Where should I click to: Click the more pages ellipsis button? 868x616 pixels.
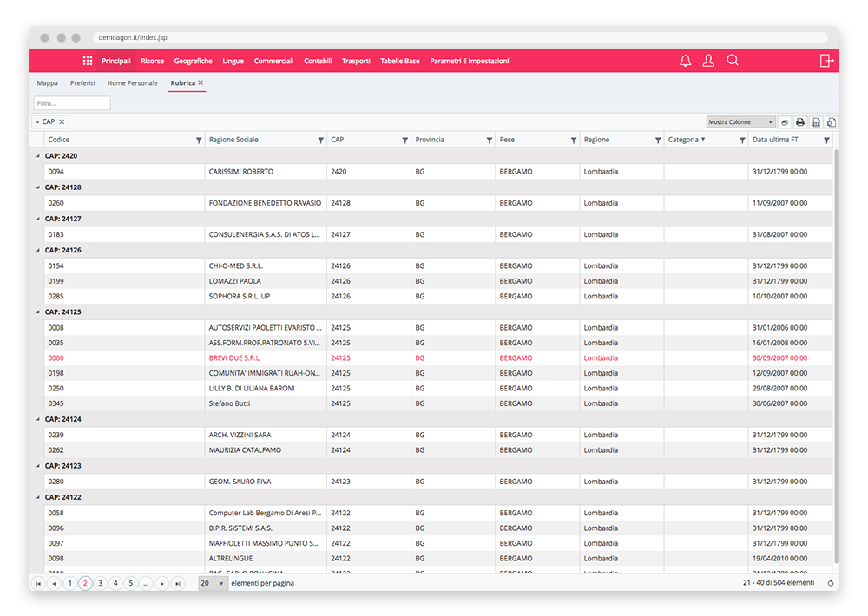tap(146, 583)
